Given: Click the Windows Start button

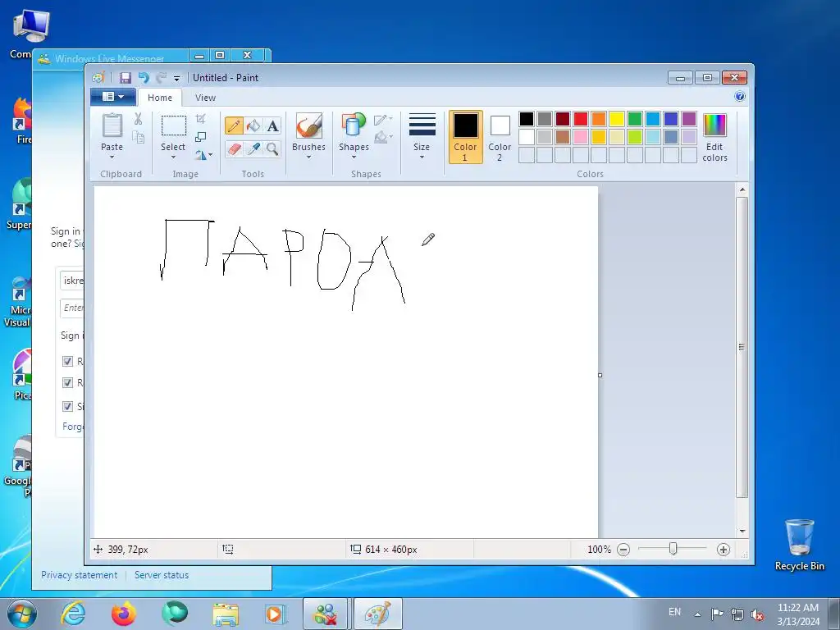Looking at the screenshot, I should [x=22, y=614].
